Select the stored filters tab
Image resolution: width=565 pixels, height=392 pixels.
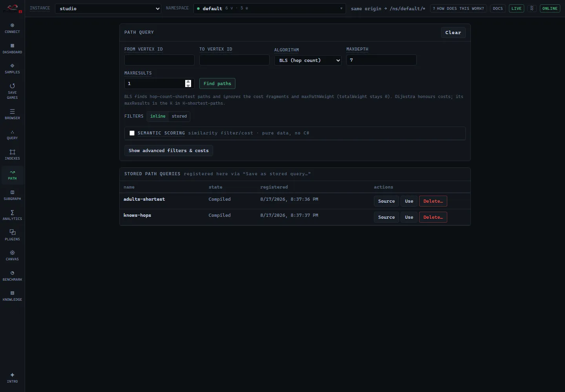179,116
